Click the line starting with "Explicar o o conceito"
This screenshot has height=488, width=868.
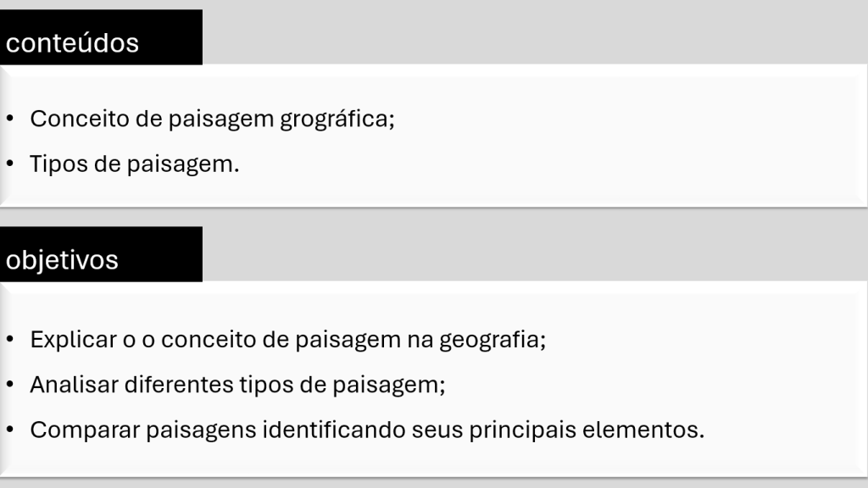(x=288, y=340)
